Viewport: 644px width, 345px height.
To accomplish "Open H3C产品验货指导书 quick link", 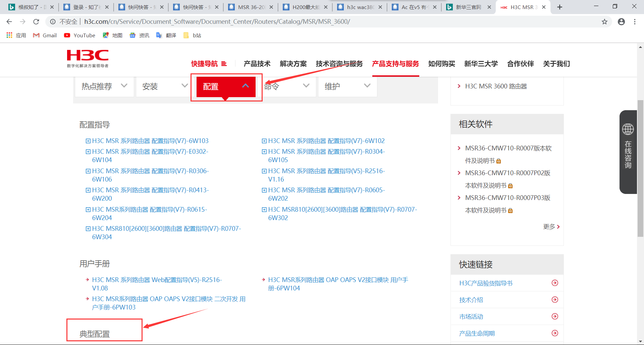I will (486, 283).
